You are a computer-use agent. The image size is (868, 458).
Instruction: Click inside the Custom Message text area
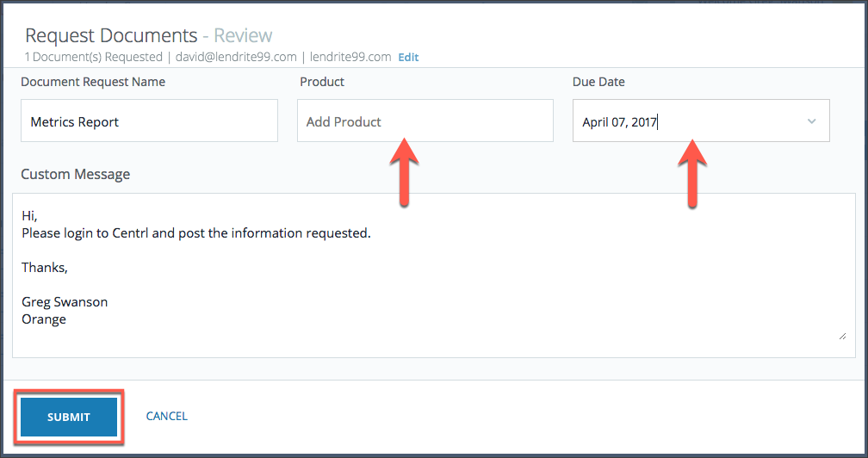click(434, 275)
